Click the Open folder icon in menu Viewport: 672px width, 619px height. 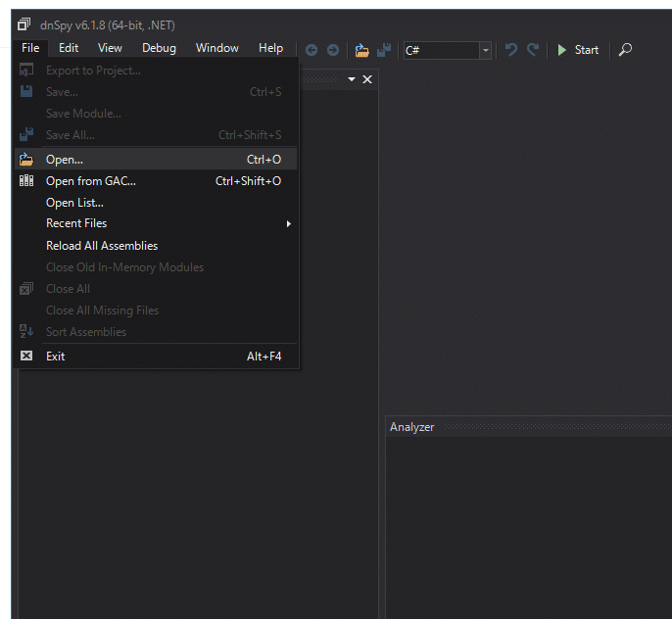coord(26,160)
